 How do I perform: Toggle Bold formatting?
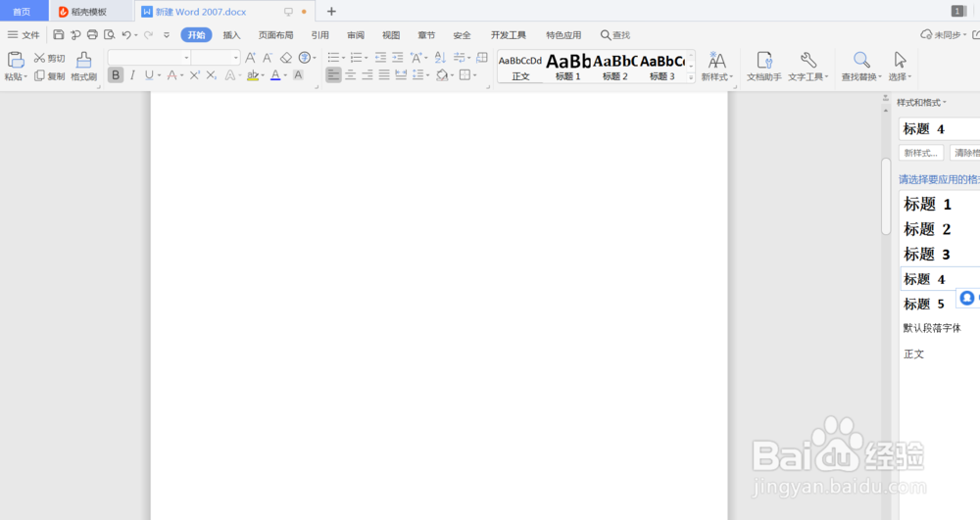point(116,75)
